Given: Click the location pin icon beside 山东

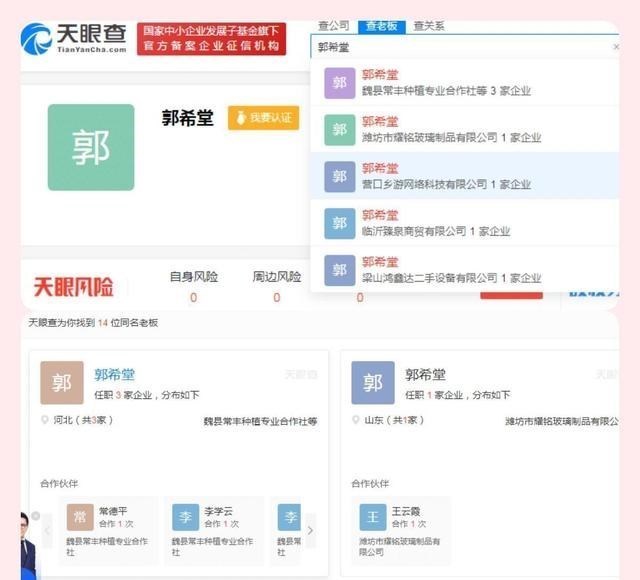Looking at the screenshot, I should tap(356, 420).
